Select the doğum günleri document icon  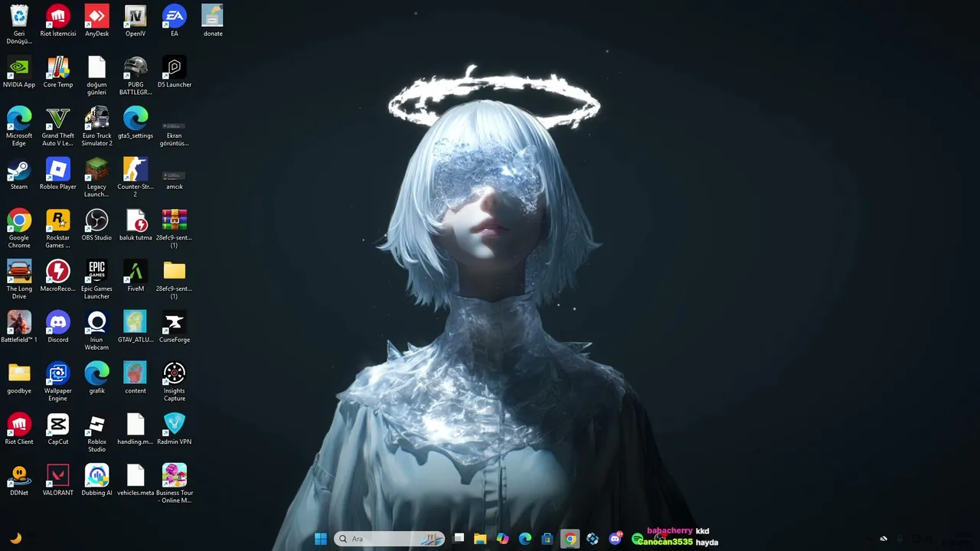(x=97, y=67)
